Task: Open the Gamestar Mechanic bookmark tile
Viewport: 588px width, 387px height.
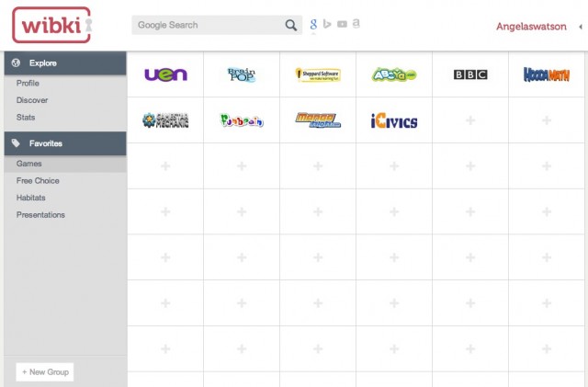Action: click(x=165, y=120)
